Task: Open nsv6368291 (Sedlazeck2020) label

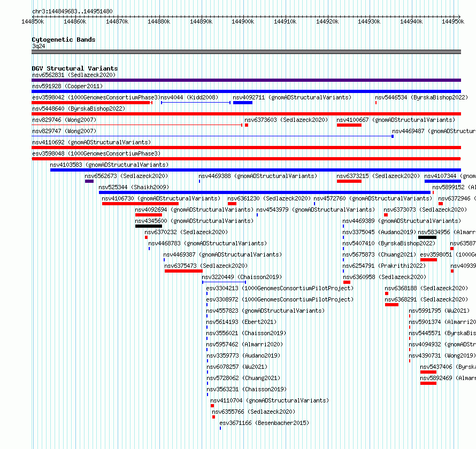Action: click(426, 299)
